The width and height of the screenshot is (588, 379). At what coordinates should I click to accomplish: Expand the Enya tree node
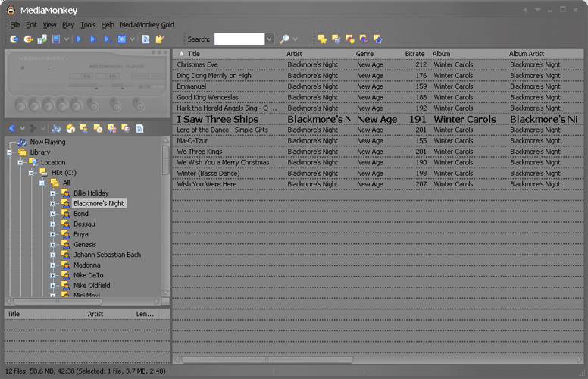(53, 234)
